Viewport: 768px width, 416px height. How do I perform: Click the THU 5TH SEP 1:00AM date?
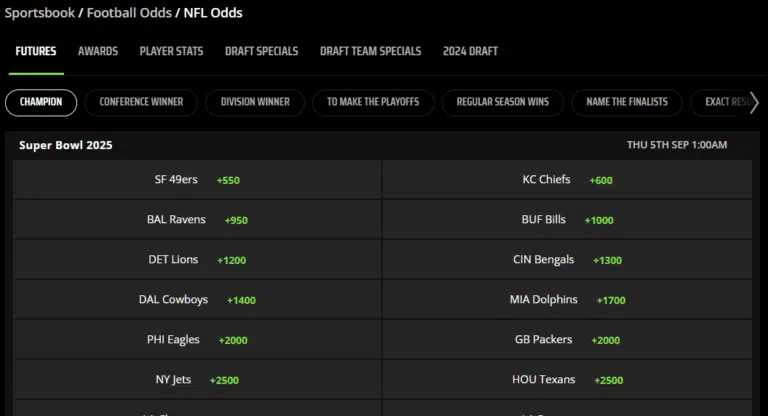coord(677,145)
